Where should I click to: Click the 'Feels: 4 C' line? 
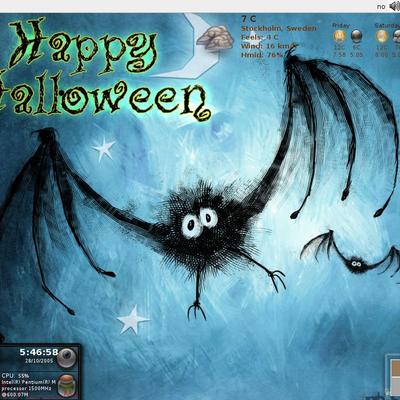pyautogui.click(x=260, y=37)
